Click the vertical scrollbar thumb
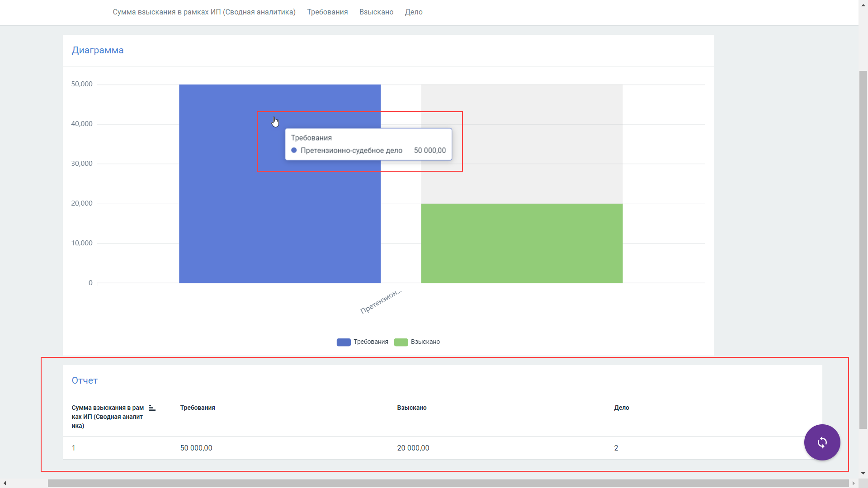868x488 pixels. click(863, 249)
